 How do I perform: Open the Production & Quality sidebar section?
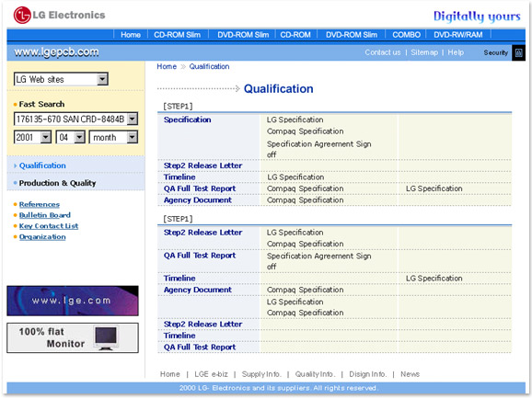[57, 183]
